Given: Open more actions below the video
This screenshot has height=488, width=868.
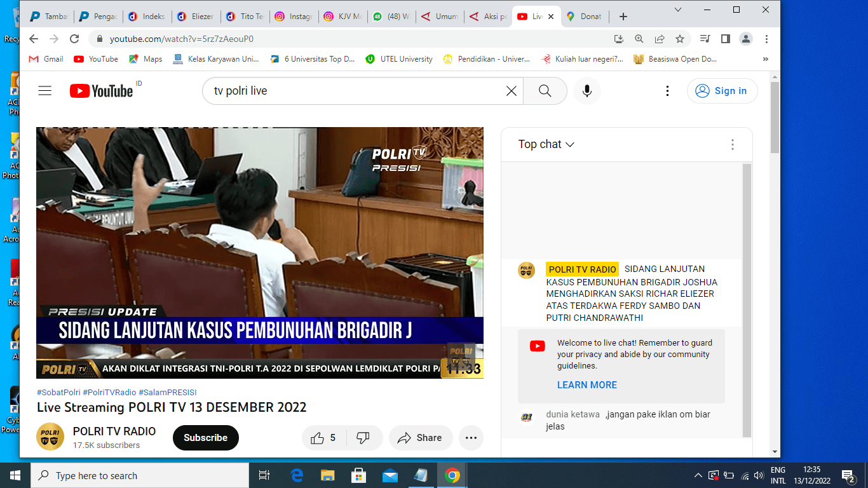Looking at the screenshot, I should pyautogui.click(x=471, y=438).
